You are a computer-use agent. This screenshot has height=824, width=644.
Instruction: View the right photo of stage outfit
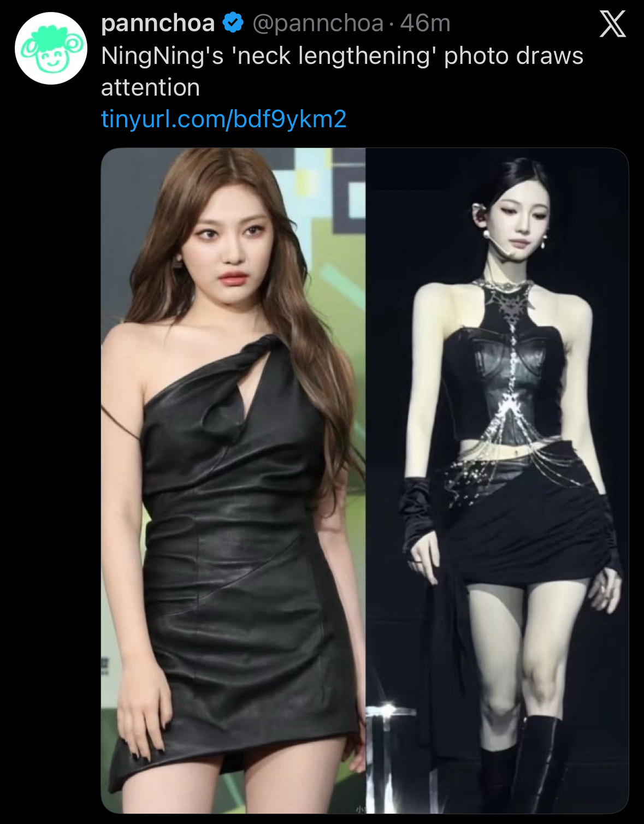pos(497,481)
